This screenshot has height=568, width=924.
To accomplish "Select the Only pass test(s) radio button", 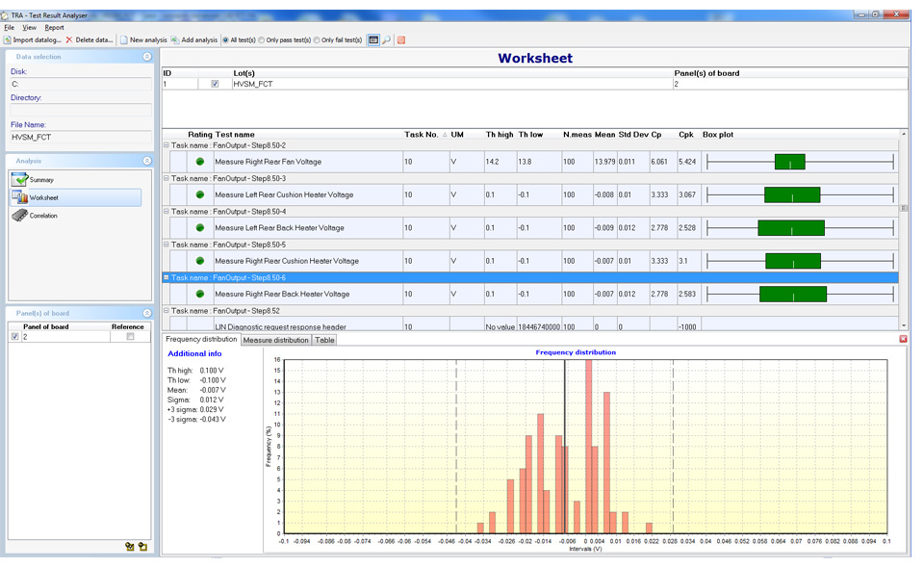I will click(262, 40).
